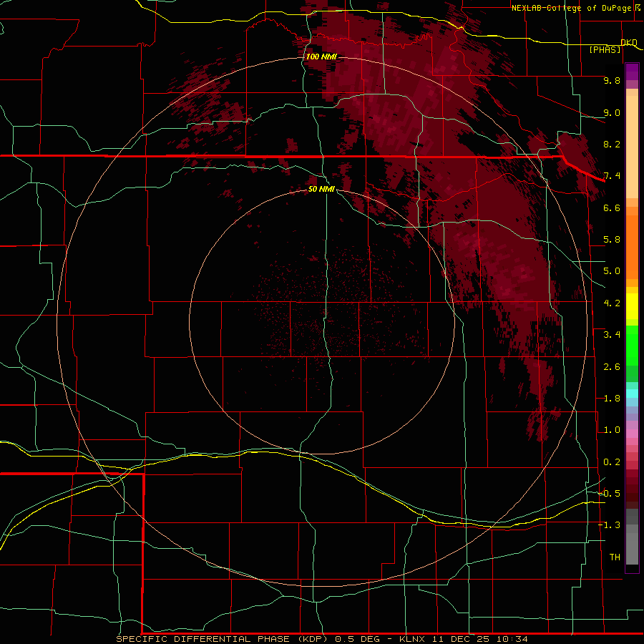Screen dimensions: 644x644
Task: Click the 8.2 value on the color scale
Action: pyautogui.click(x=612, y=144)
